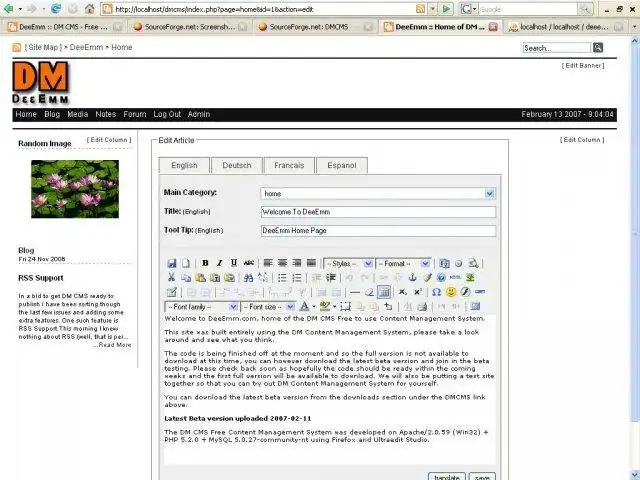Click the translate button
Screen dimensions: 640x480
447,476
